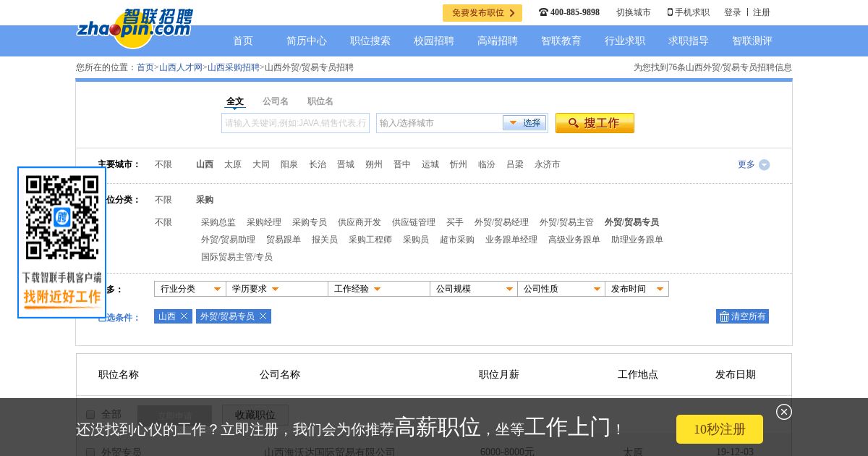Remove the 山西 filter tag
868x456 pixels.
point(184,316)
